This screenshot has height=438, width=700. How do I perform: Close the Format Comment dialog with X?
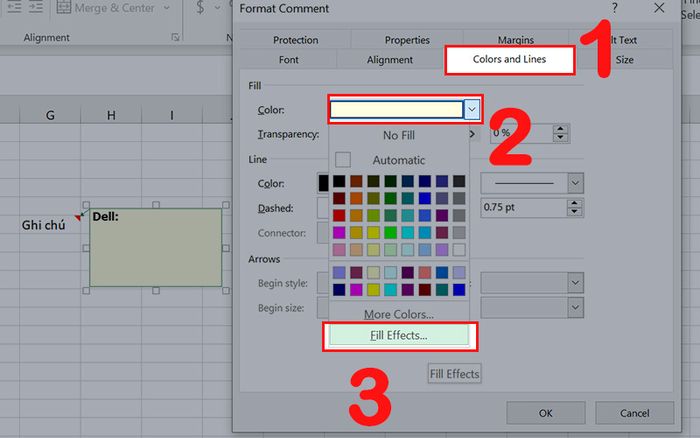pyautogui.click(x=659, y=8)
